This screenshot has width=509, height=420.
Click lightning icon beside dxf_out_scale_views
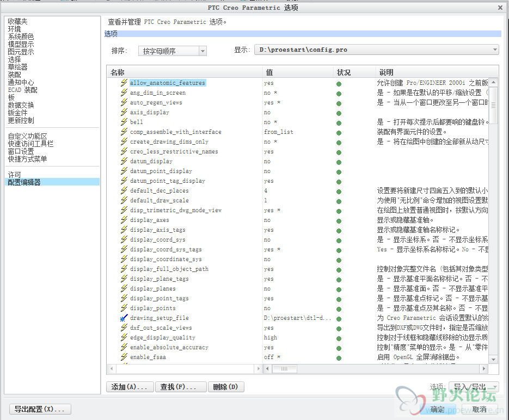124,328
